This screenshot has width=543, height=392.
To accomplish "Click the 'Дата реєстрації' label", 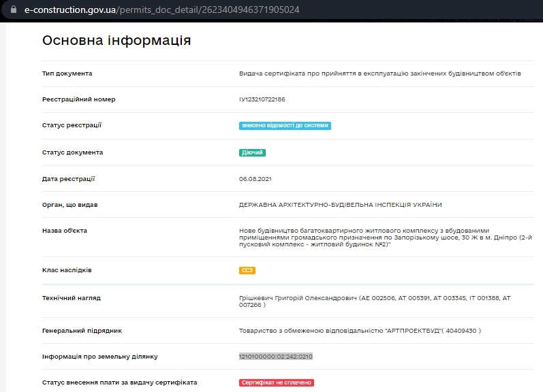I will [68, 179].
